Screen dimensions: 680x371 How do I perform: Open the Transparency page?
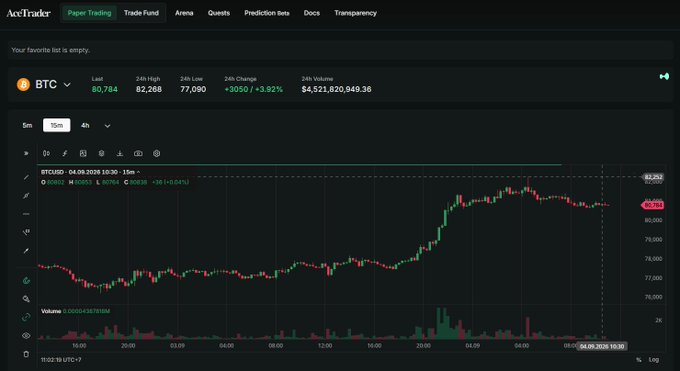click(x=355, y=13)
